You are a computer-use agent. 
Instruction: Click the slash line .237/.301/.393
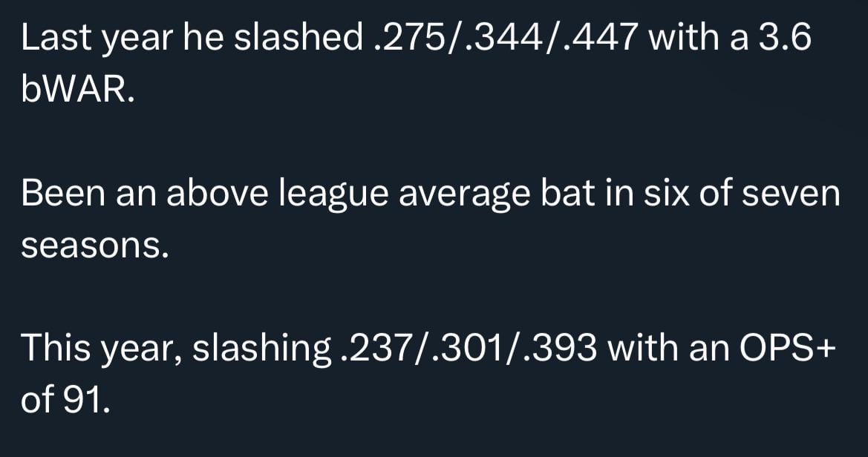(466, 349)
